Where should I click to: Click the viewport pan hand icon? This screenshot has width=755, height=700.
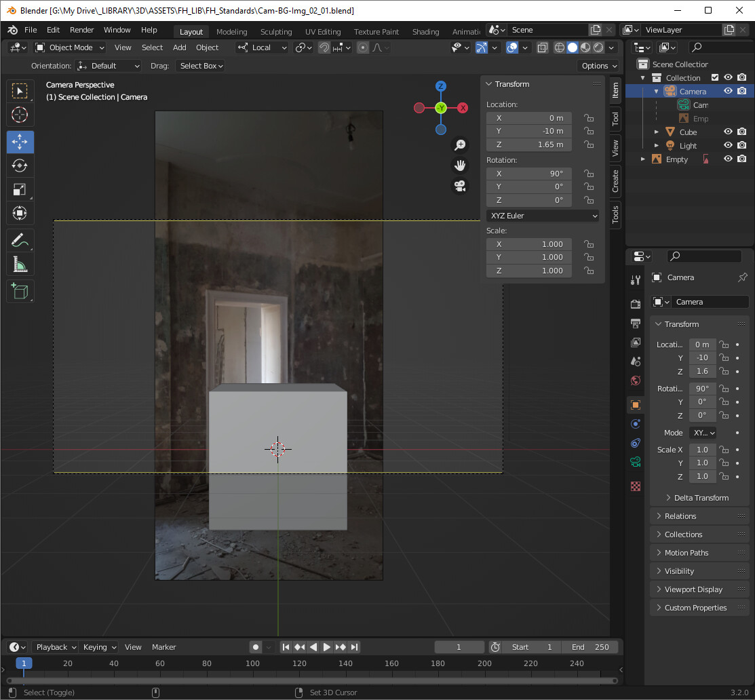click(x=461, y=166)
